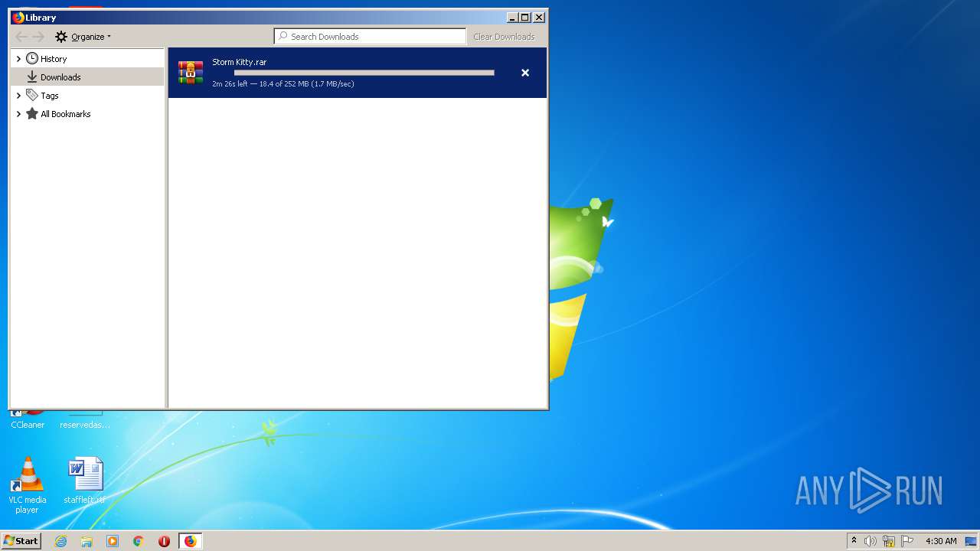980x551 pixels.
Task: Click the Firefox logo in Library title bar
Action: (18, 17)
